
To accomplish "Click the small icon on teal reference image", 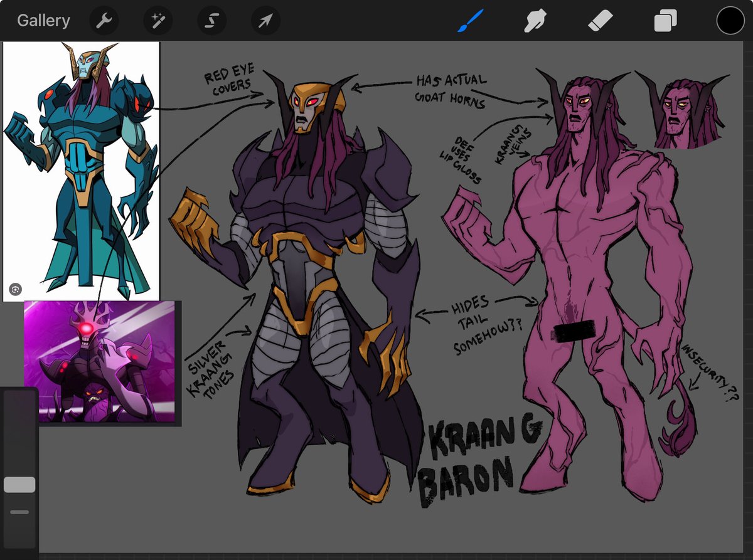I will point(16,289).
